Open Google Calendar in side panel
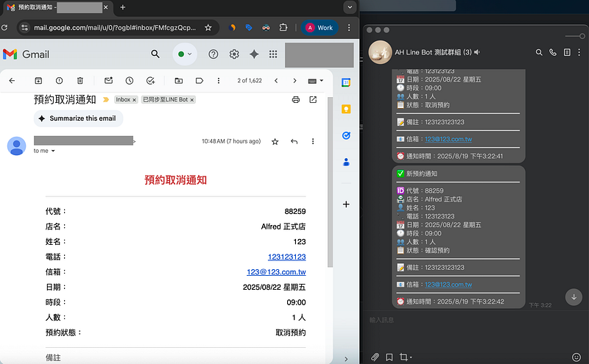Screen dimensions: 589x364 346,82
